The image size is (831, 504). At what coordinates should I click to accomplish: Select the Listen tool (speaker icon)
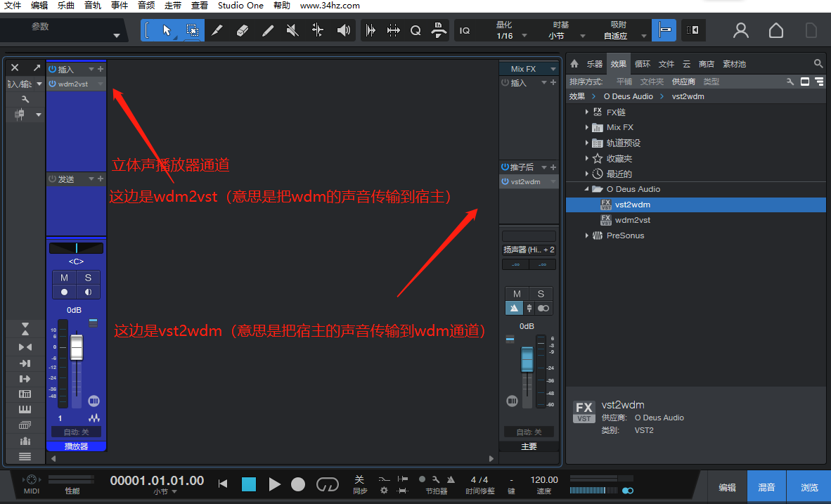pyautogui.click(x=344, y=30)
